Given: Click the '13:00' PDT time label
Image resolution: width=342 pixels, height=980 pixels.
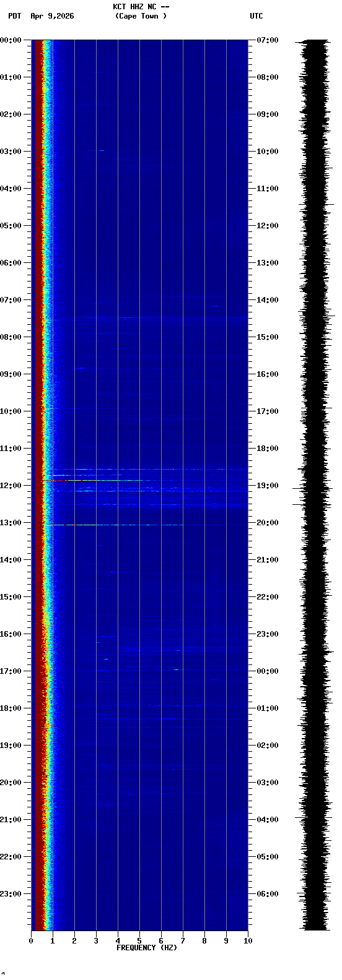Looking at the screenshot, I should 11,523.
